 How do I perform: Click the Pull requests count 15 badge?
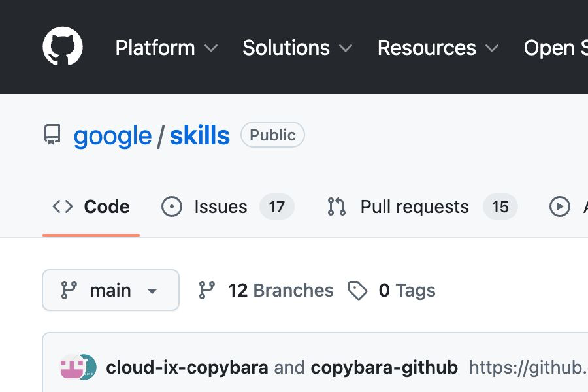click(500, 206)
